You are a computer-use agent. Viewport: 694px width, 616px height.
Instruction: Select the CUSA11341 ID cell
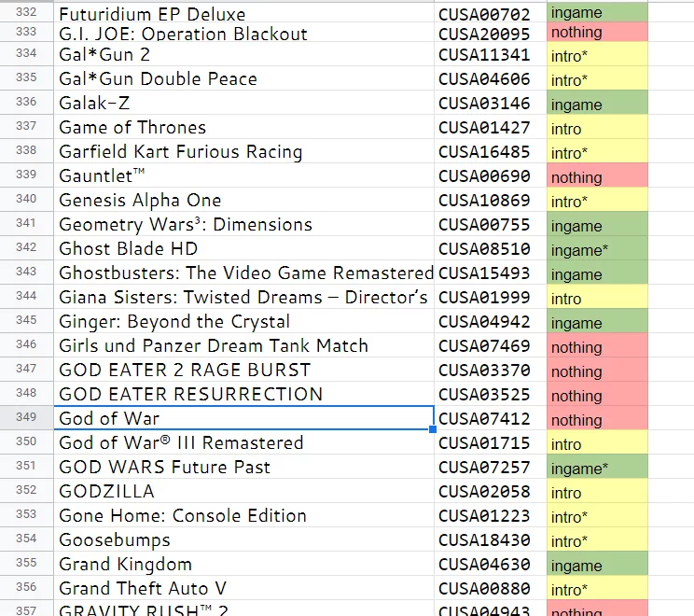tap(491, 54)
